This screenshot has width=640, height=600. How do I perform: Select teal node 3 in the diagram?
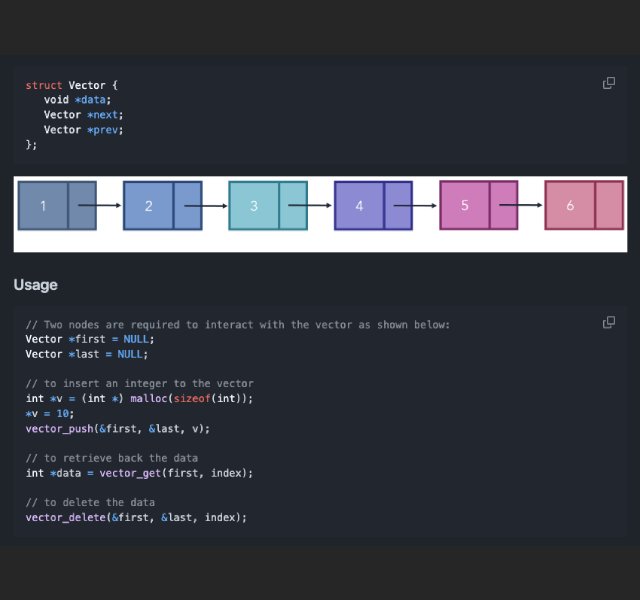coord(268,206)
